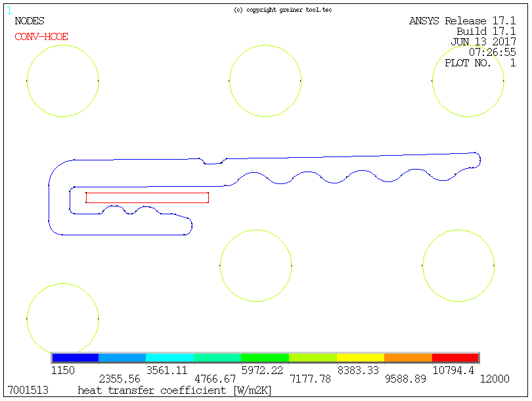This screenshot has height=401, width=532.
Task: Click the red CONV-HCOE label
Action: tap(41, 37)
